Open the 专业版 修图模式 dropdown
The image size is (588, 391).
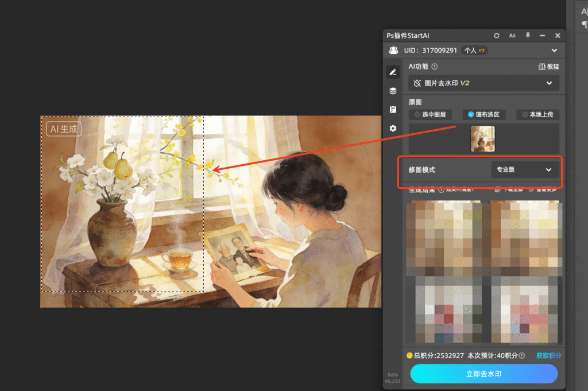[x=525, y=170]
